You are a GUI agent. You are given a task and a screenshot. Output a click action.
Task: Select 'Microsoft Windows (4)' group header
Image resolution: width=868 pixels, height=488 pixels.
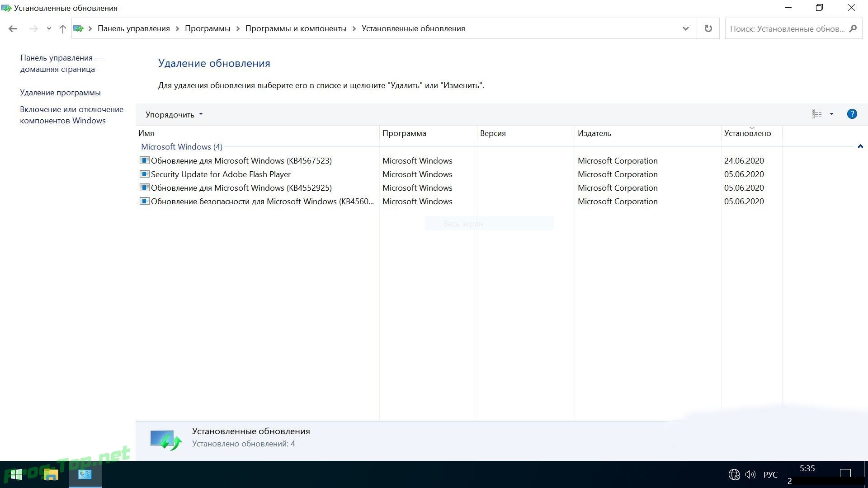click(x=182, y=147)
